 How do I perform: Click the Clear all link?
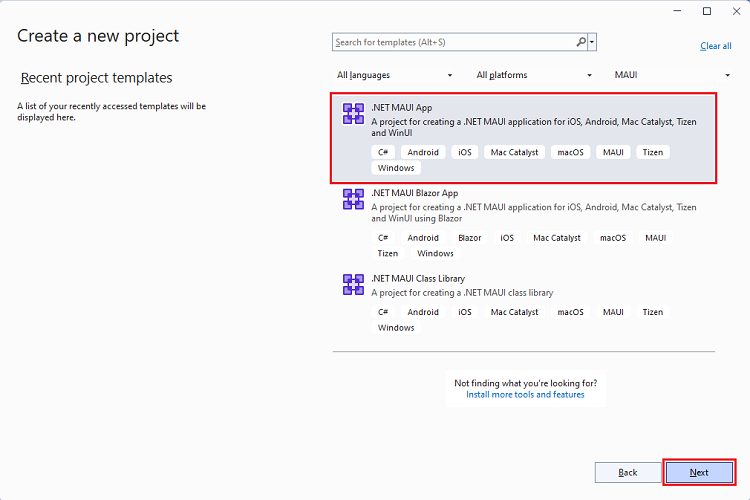point(716,46)
